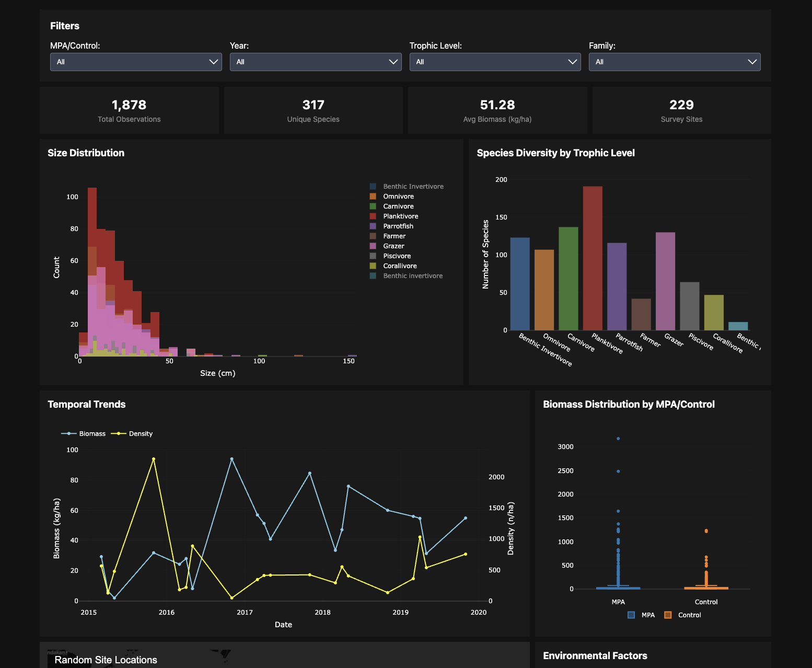Image resolution: width=812 pixels, height=668 pixels.
Task: Click the Random Site Locations map title
Action: (106, 660)
